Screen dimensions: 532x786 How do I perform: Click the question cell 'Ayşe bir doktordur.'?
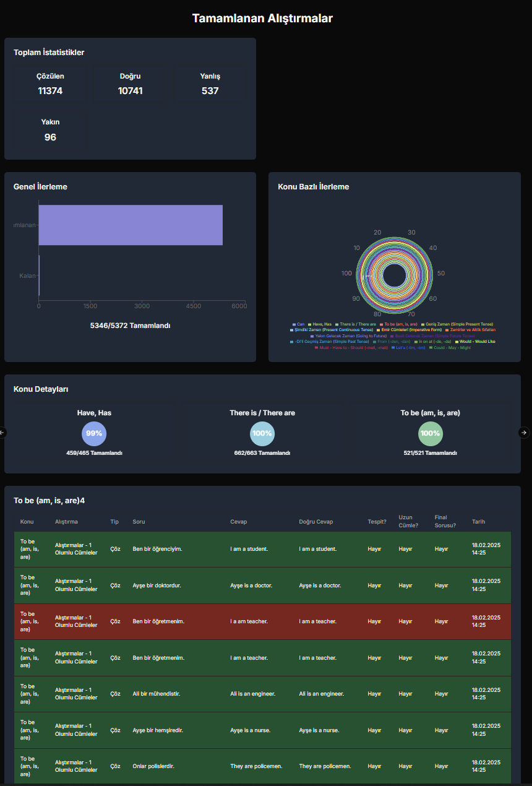coord(157,585)
